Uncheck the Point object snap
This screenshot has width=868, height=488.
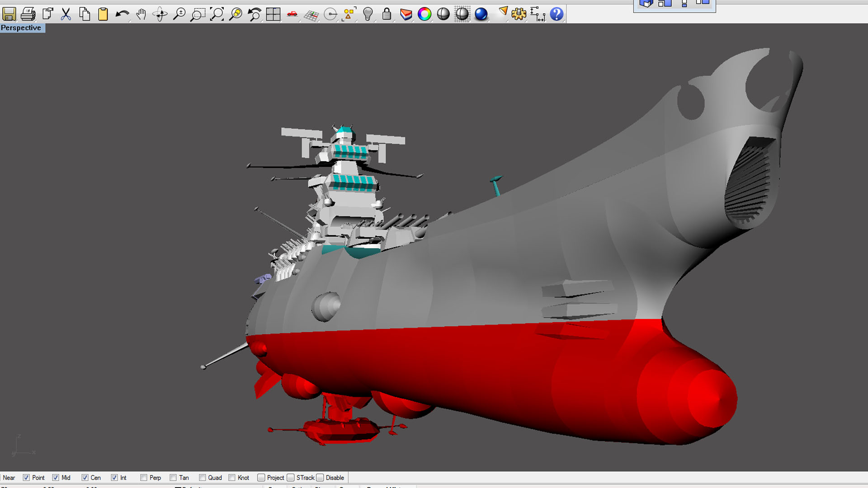pos(26,478)
